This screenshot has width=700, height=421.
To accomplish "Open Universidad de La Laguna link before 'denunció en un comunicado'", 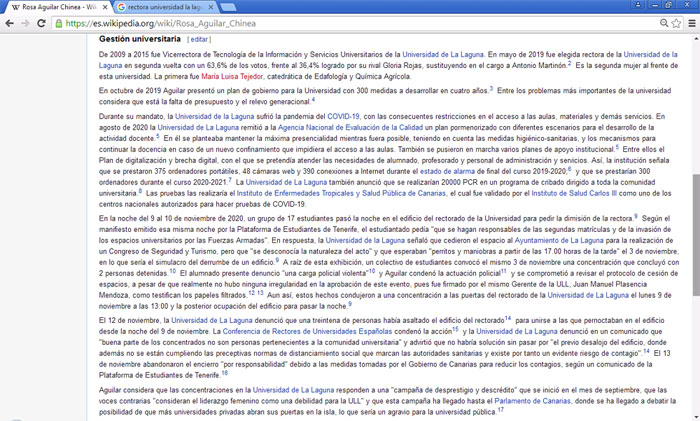I will click(517, 332).
